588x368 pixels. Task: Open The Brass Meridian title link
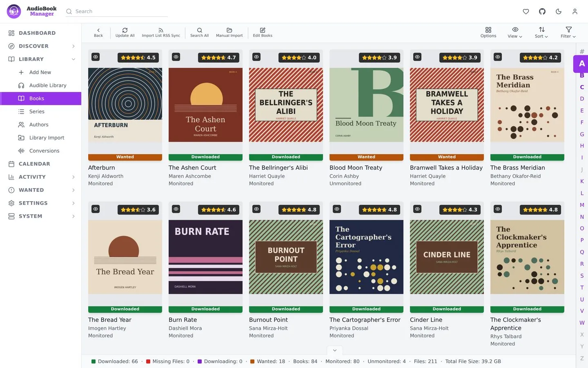[517, 168]
